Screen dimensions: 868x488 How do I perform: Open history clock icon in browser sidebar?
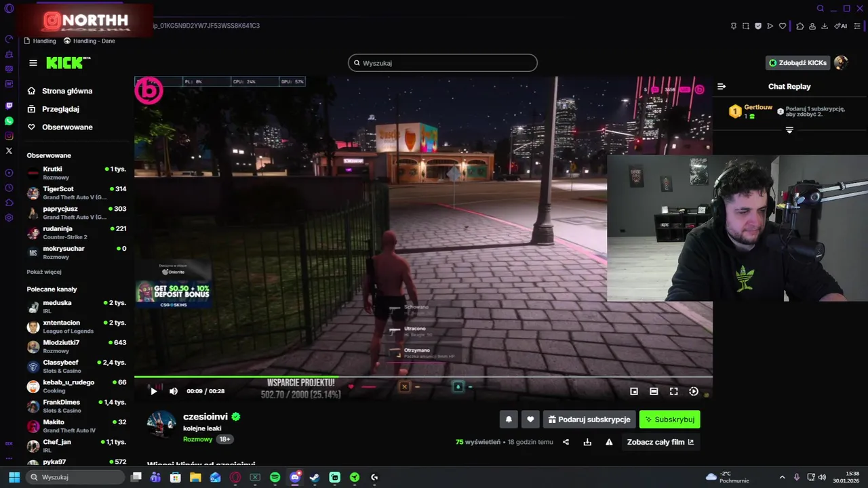pos(9,188)
